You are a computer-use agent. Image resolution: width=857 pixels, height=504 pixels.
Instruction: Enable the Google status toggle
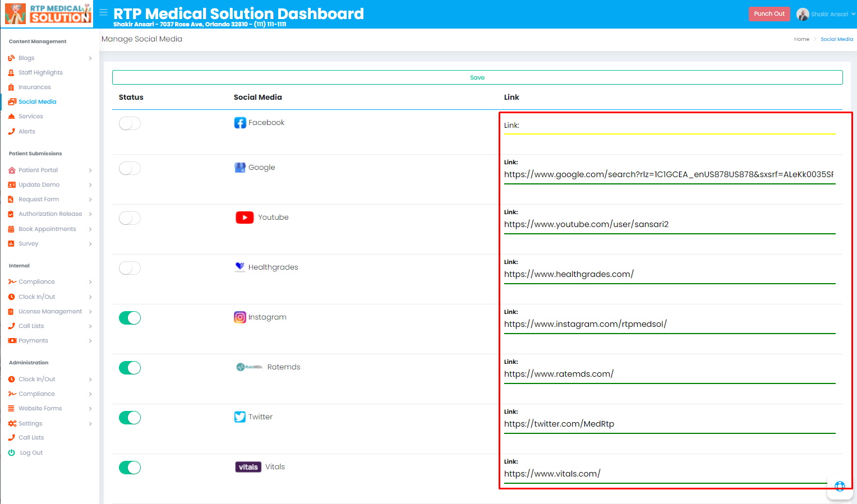[x=130, y=168]
